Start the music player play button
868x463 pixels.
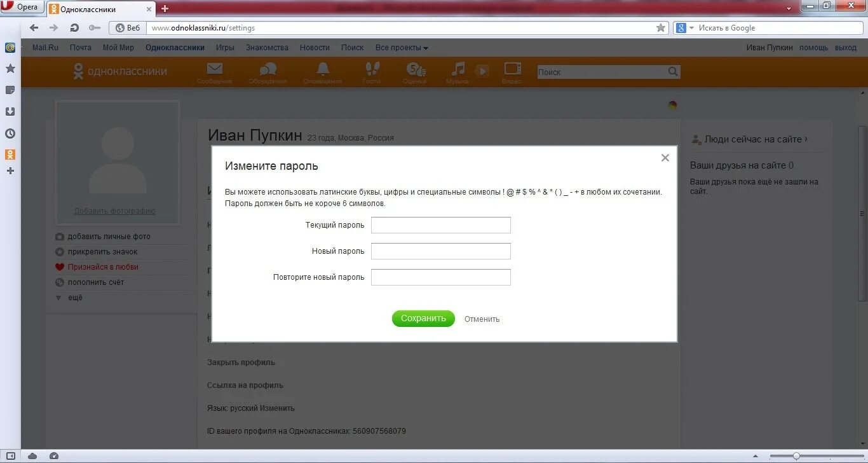coord(483,71)
